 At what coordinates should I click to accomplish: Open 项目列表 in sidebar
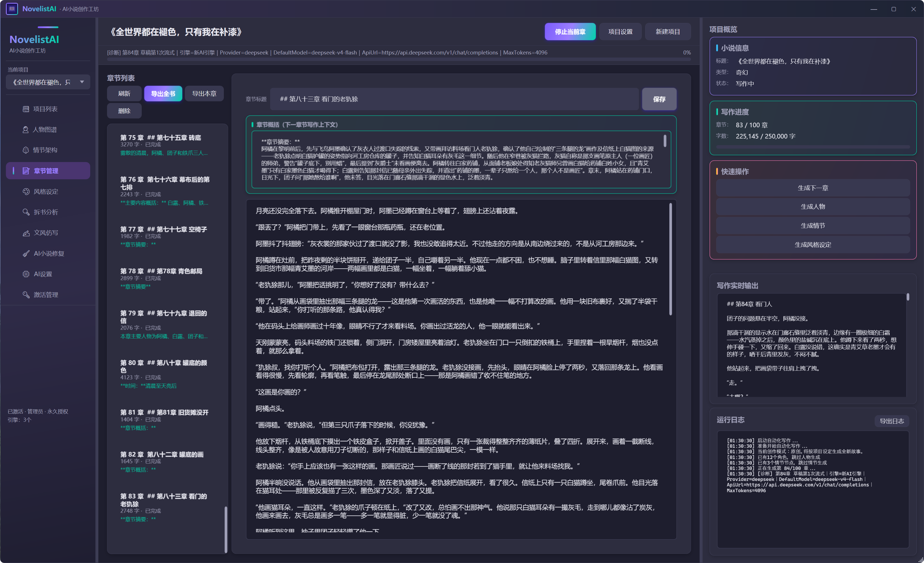pyautogui.click(x=48, y=109)
